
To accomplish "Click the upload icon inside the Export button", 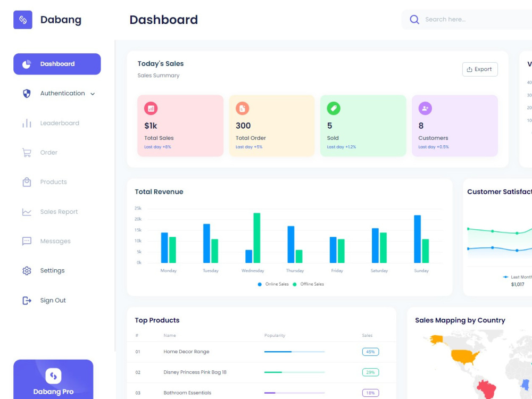I will coord(469,69).
